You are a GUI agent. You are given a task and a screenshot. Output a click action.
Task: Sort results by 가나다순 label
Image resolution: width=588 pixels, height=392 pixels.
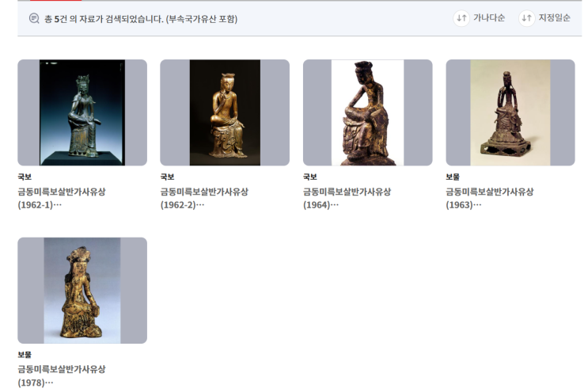click(489, 17)
